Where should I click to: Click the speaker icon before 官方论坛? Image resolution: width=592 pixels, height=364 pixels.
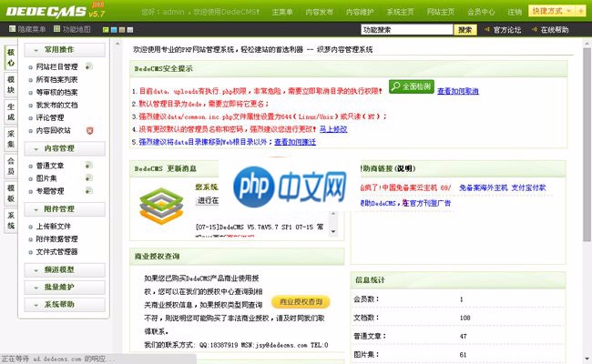[487, 29]
